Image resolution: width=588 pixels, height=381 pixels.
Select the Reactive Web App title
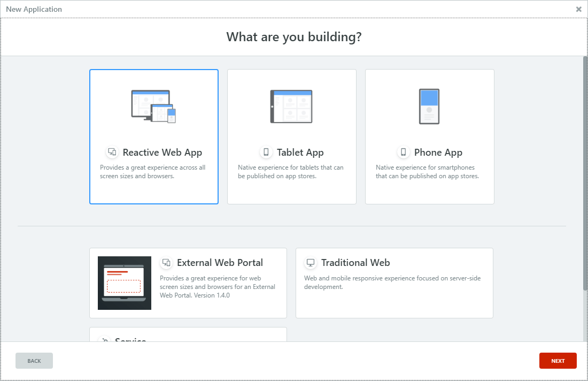click(163, 153)
